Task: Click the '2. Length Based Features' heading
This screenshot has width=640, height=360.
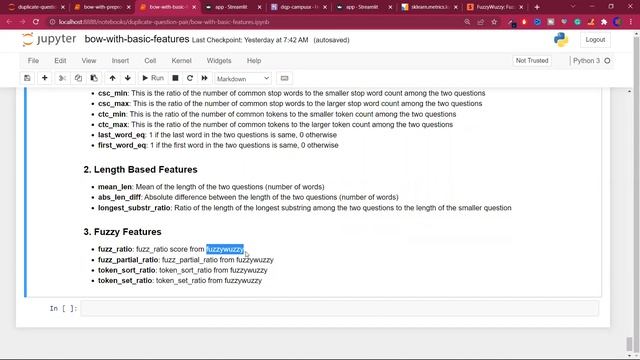Action: coord(140,169)
